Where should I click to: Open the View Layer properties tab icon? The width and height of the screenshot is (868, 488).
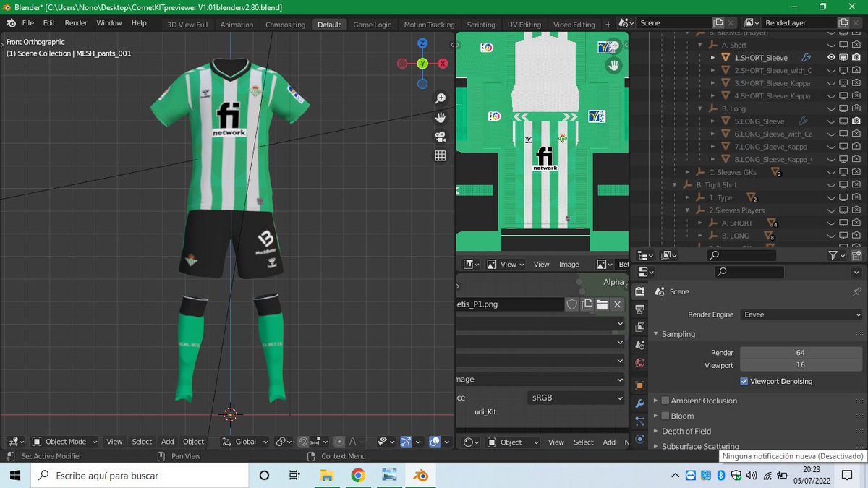pyautogui.click(x=639, y=327)
